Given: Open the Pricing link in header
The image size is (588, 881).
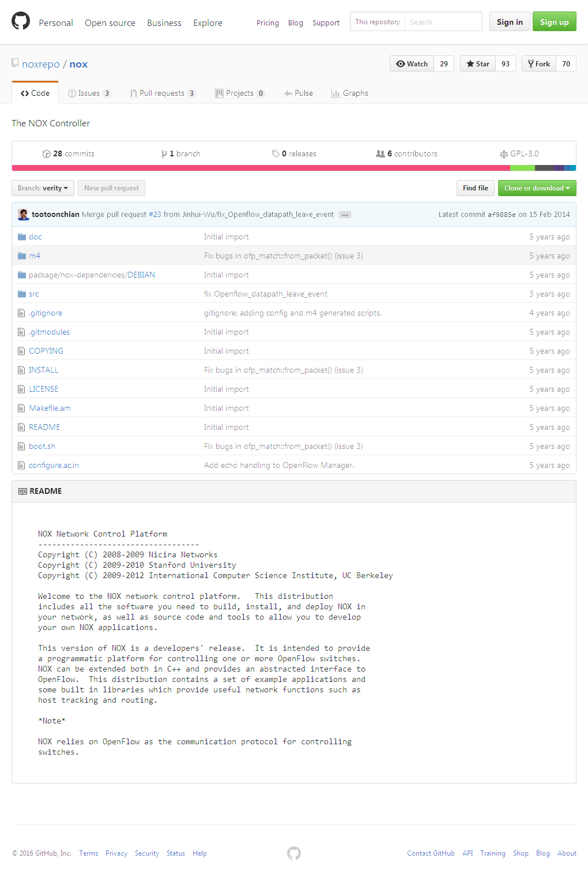Looking at the screenshot, I should click(x=267, y=23).
